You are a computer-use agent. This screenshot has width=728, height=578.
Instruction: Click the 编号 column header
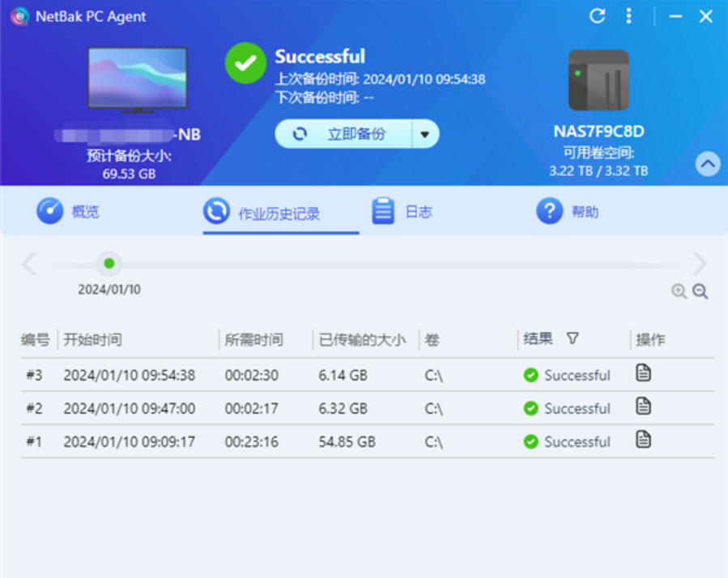pos(35,339)
